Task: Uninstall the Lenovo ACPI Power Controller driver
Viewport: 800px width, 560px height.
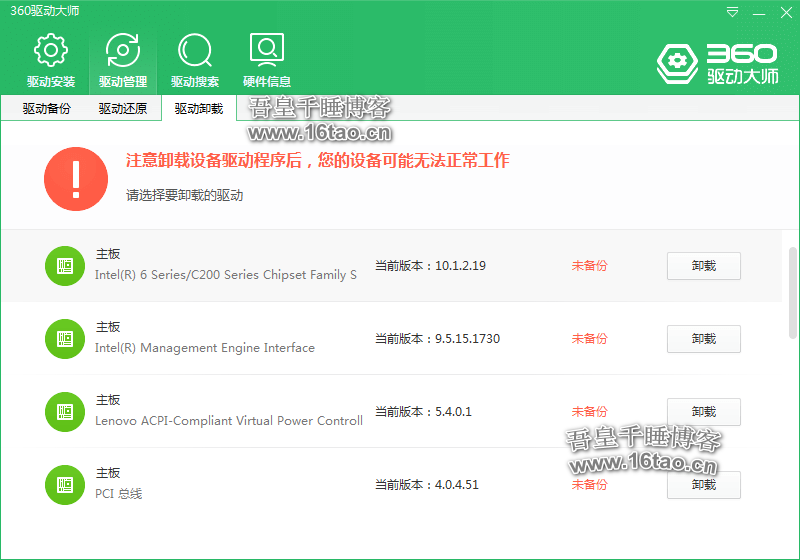Action: tap(703, 412)
